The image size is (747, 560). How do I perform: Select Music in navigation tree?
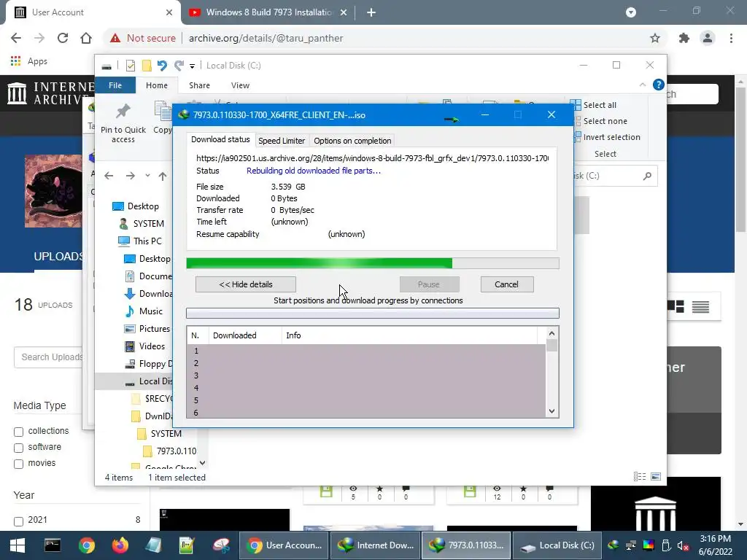144,311
